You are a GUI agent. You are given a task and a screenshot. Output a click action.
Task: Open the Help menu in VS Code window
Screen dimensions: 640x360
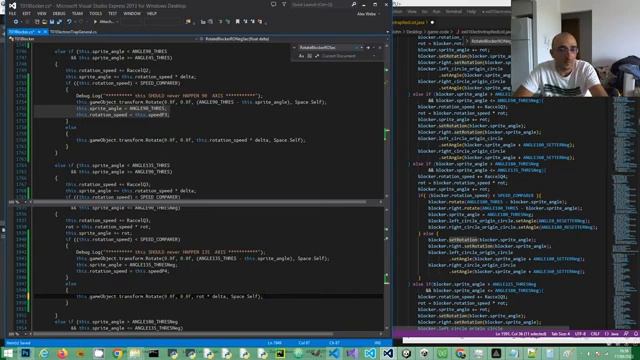[x=471, y=12]
